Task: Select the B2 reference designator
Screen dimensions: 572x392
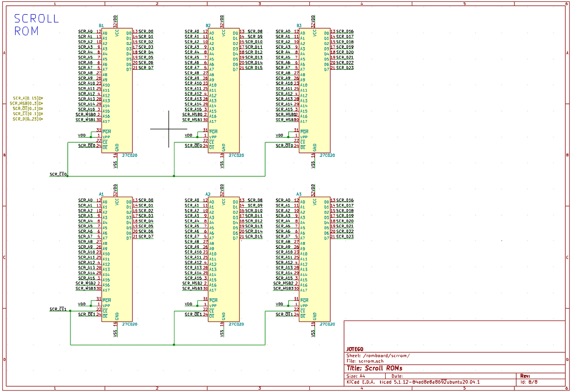Action: coord(208,25)
